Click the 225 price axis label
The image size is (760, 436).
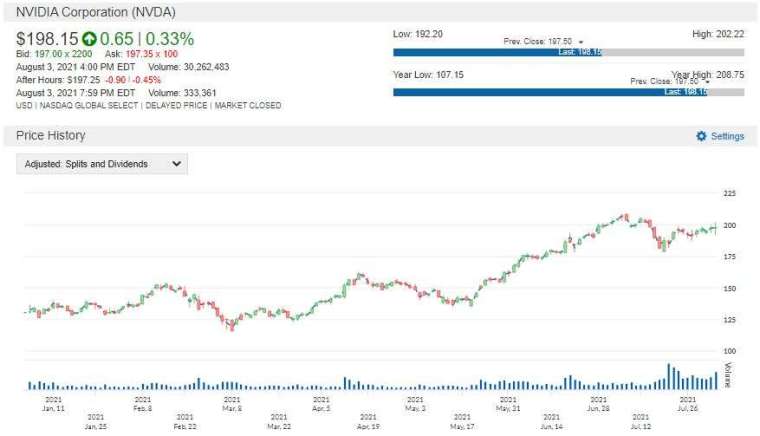(729, 193)
